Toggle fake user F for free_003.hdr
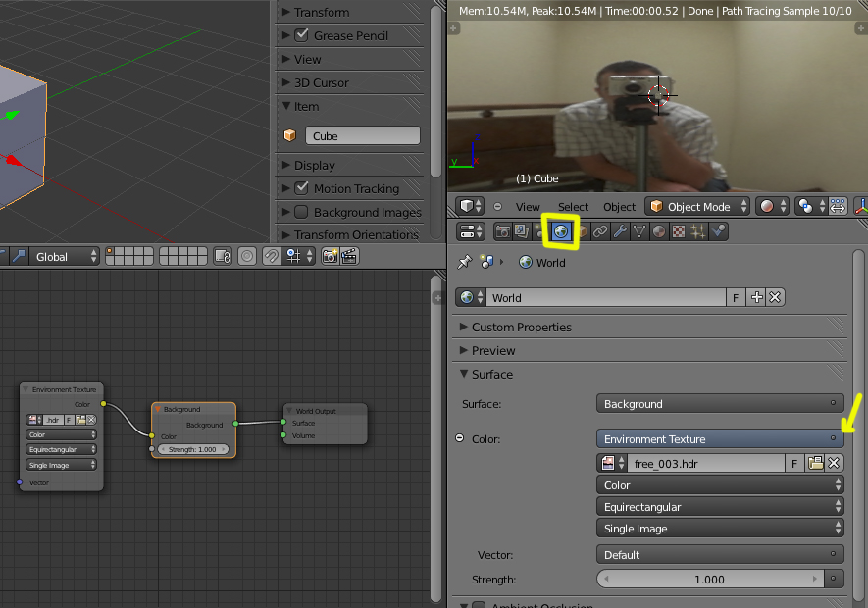The image size is (868, 608). (x=794, y=463)
